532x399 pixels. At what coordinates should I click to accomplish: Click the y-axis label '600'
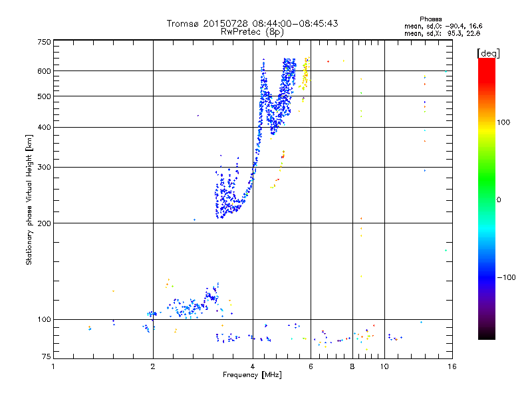click(44, 71)
